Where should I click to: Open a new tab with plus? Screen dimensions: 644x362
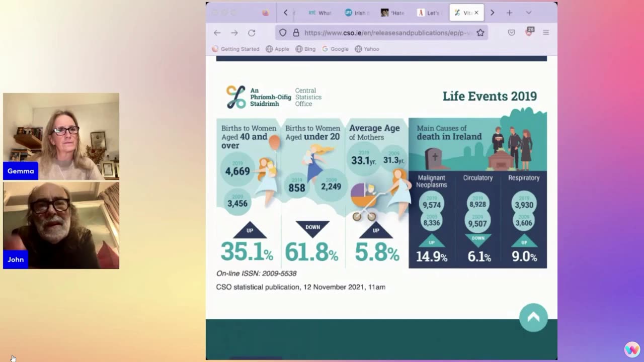(509, 13)
